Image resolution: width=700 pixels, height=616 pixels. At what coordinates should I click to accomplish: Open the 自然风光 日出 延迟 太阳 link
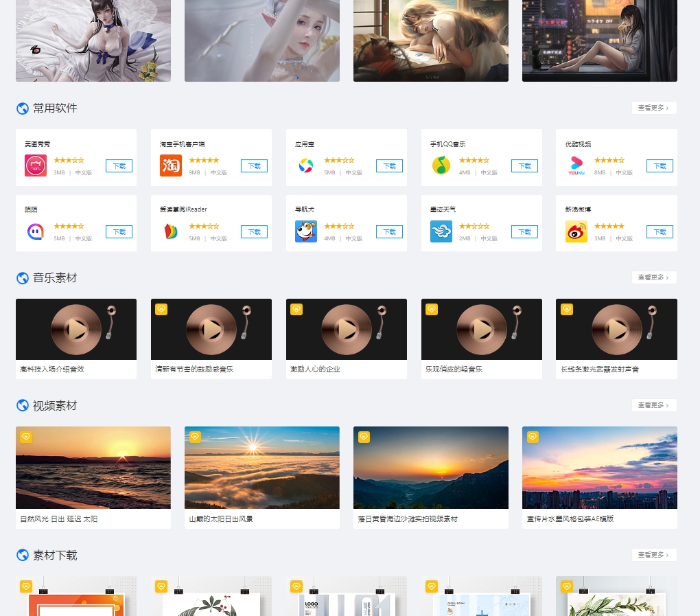click(59, 519)
